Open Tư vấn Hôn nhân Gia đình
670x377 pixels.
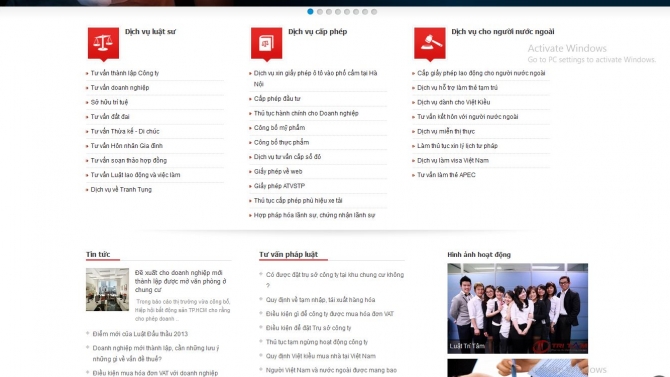click(x=126, y=146)
